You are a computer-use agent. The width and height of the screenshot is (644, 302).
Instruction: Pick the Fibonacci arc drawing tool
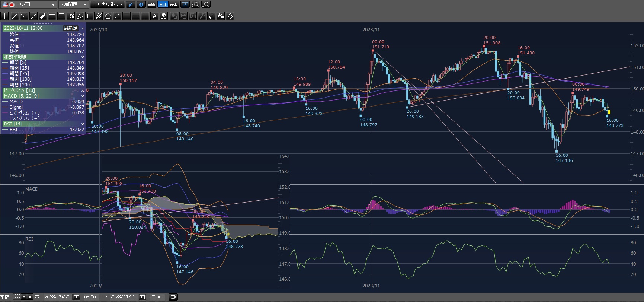[x=71, y=16]
